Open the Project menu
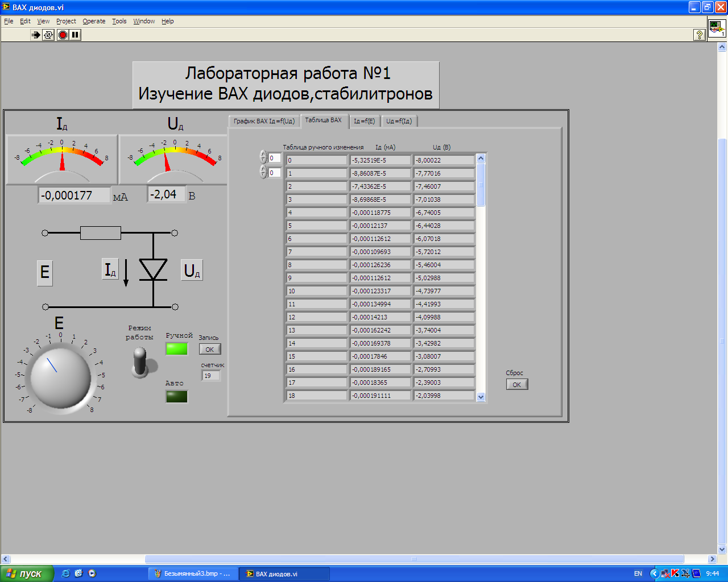 click(66, 21)
